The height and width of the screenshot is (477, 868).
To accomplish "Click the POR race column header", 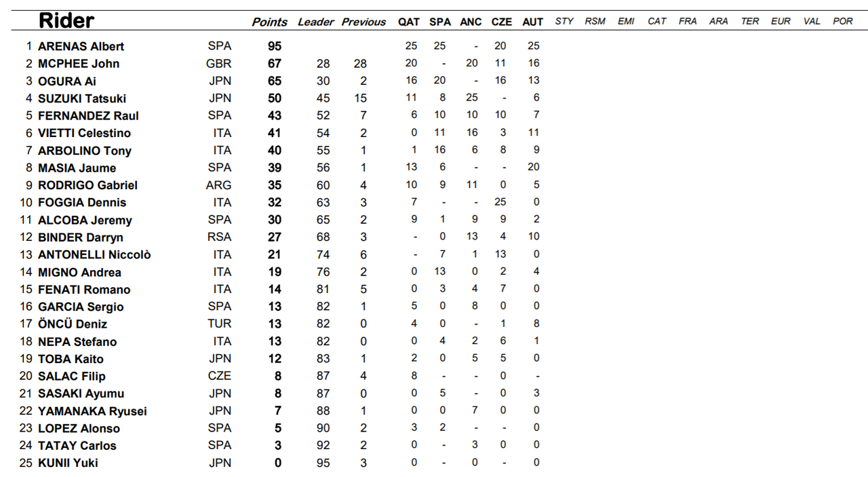I will (843, 21).
